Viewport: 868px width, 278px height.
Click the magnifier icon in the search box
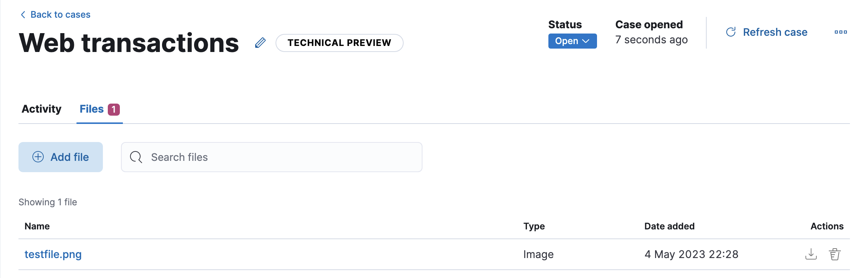136,157
